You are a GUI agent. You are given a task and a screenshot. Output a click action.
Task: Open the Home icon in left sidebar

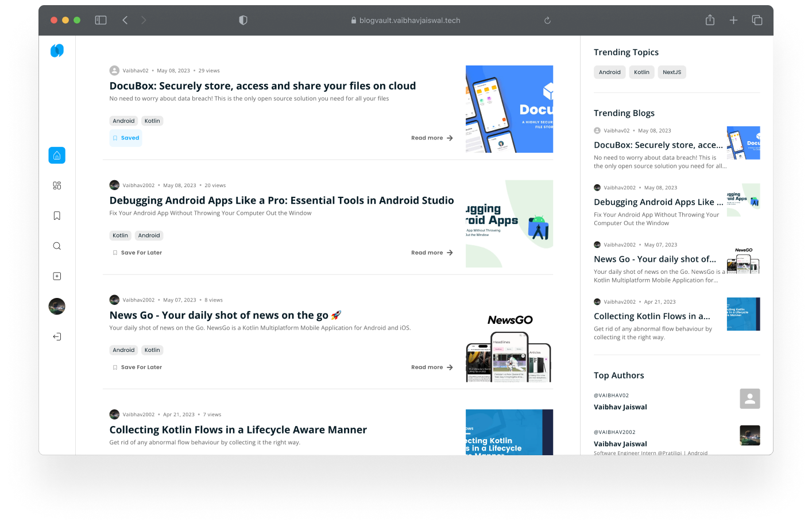(x=57, y=156)
